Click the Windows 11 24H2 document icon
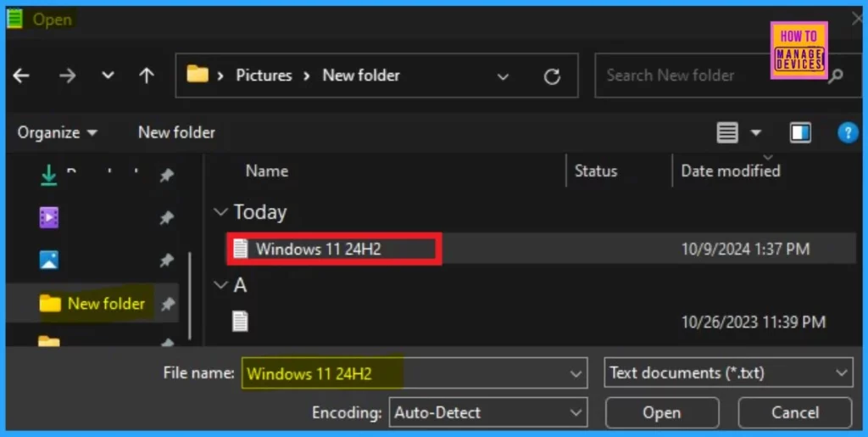Screen dimensions: 868x437 coord(240,248)
